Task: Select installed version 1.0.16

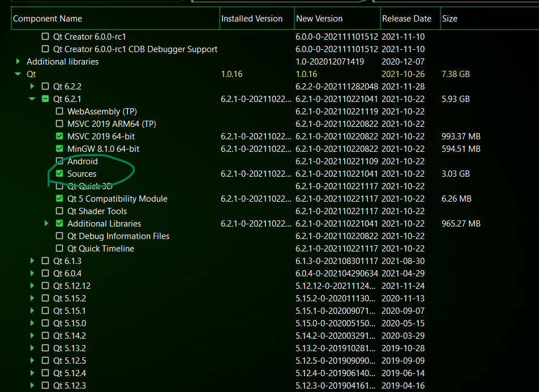Action: [x=232, y=74]
